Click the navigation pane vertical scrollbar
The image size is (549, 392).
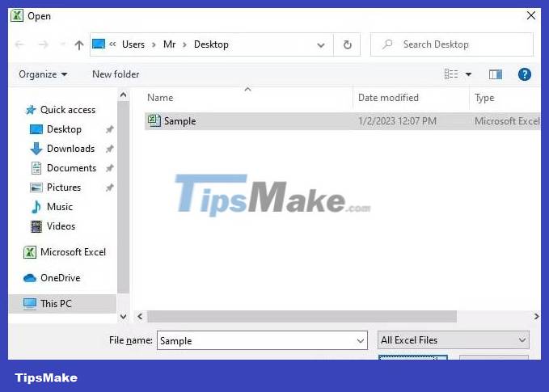point(123,197)
